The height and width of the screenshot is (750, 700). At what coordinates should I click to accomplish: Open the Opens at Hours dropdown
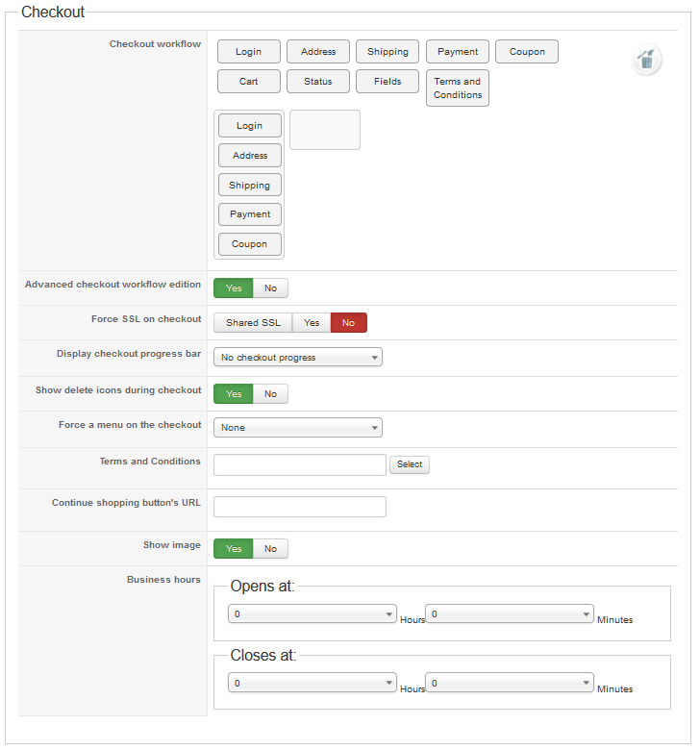(312, 613)
